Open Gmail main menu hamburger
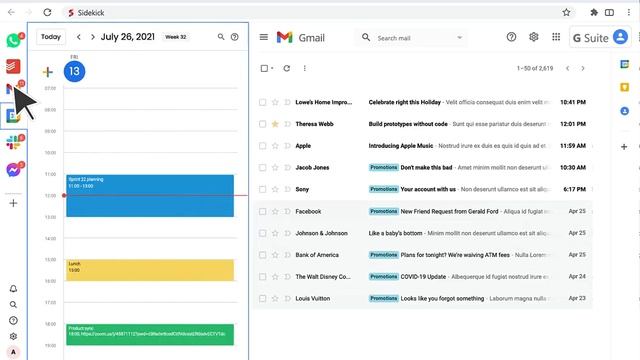 (x=264, y=37)
